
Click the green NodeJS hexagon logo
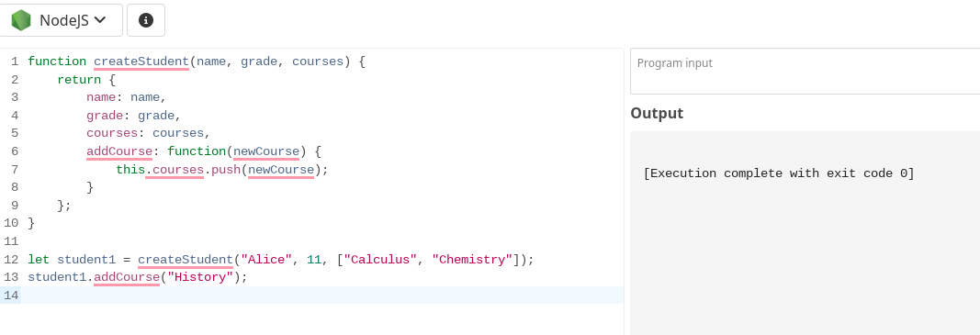point(20,20)
